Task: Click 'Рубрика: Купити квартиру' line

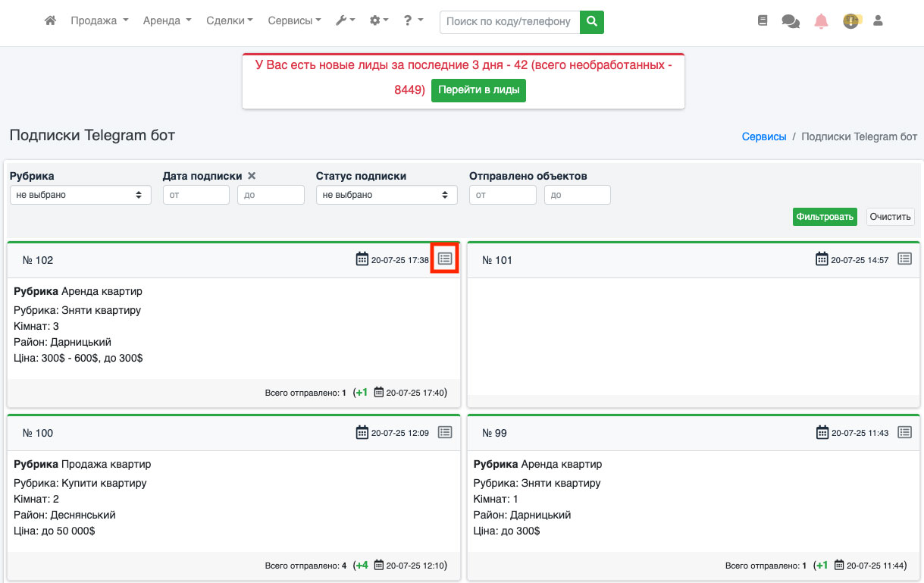Action: [x=80, y=483]
